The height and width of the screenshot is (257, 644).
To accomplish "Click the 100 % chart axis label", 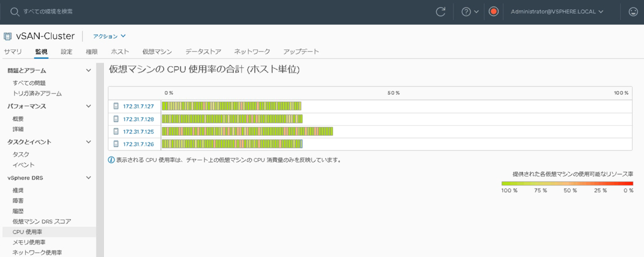I will [620, 93].
